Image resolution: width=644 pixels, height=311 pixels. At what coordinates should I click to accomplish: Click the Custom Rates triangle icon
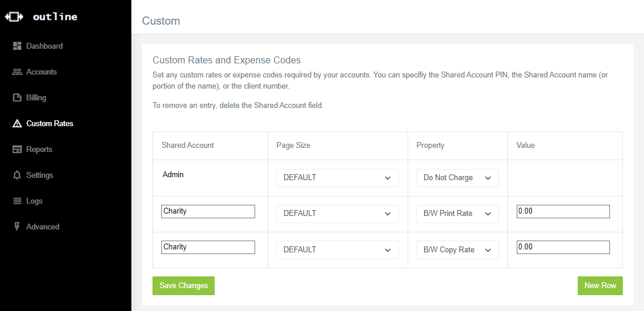click(17, 123)
